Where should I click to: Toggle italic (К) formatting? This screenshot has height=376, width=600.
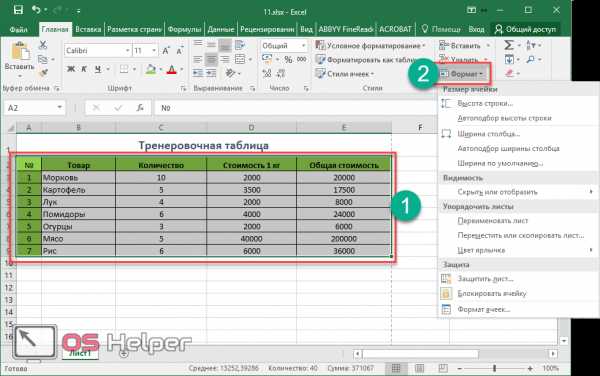click(84, 69)
